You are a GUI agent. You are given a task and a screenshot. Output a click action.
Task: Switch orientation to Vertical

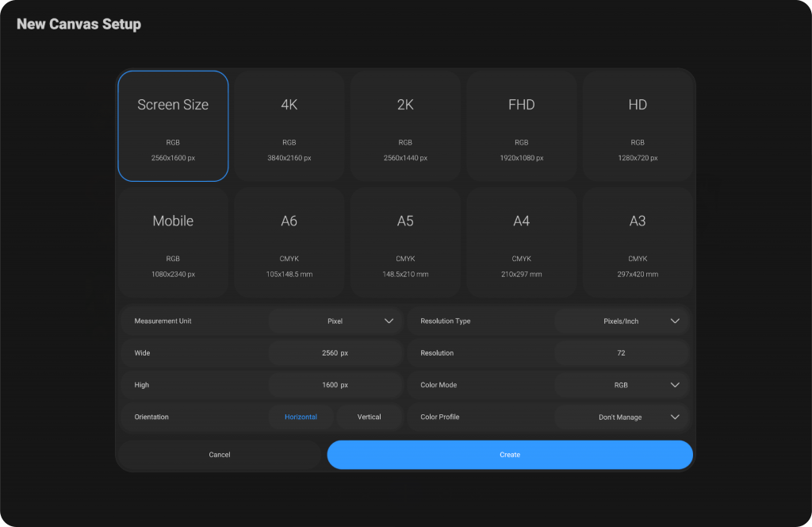click(370, 417)
